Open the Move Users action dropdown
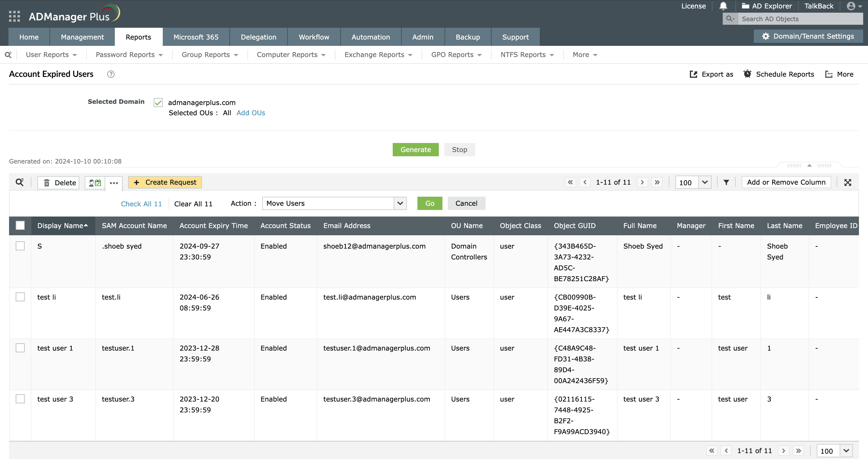The height and width of the screenshot is (470, 868). click(400, 203)
